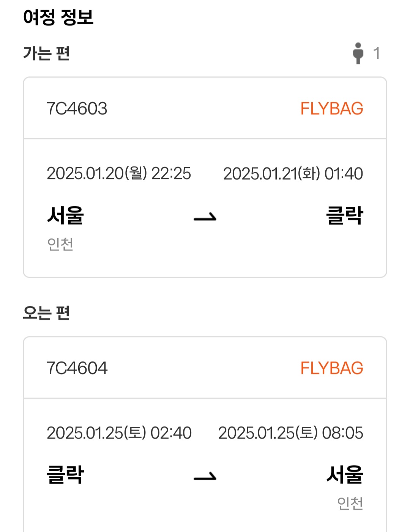Tap 서울 origin city on the outbound flight
This screenshot has height=532, width=410.
click(65, 215)
